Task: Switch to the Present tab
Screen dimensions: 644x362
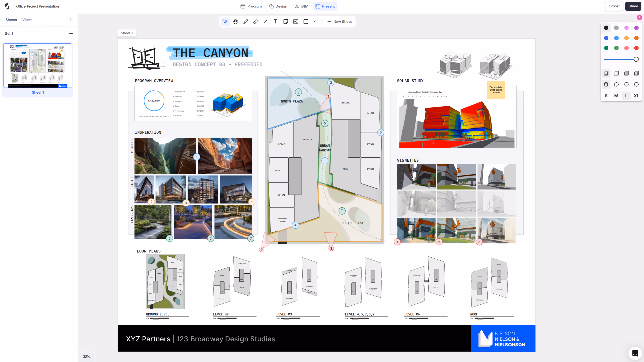Action: 325,6
